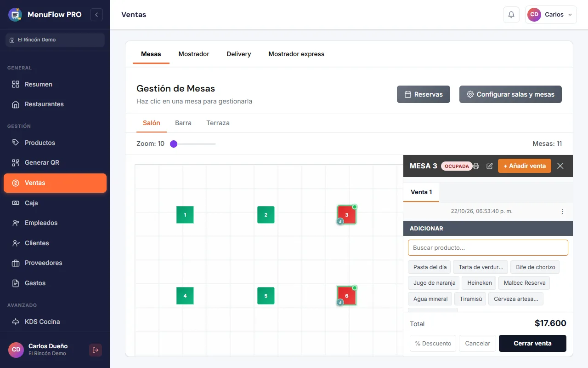Screen dimensions: 588x368
Task: Select table 5 on the floor plan
Action: coord(266,296)
